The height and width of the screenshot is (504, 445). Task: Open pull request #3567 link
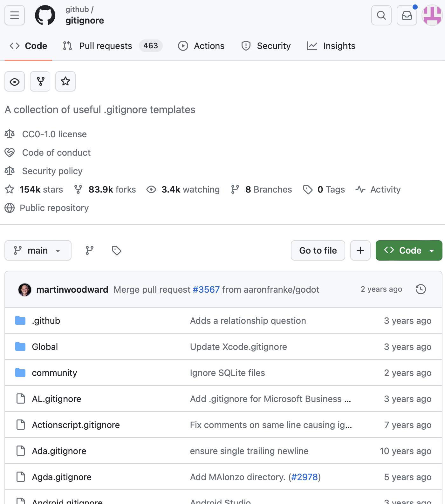pos(206,289)
